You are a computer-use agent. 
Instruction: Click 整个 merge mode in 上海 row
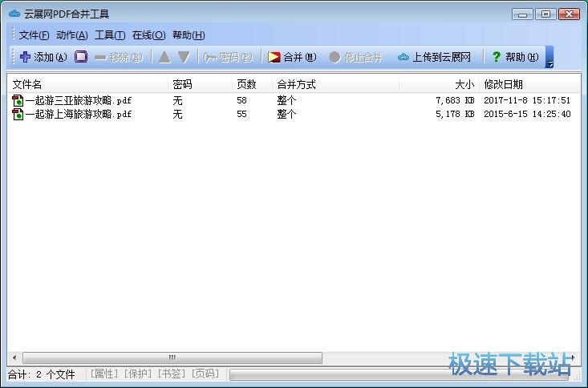tap(286, 114)
